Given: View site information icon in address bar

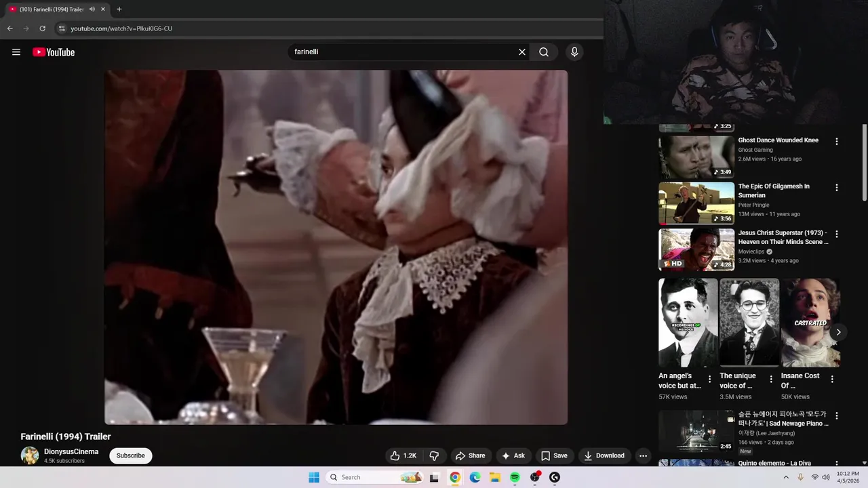Looking at the screenshot, I should [x=62, y=28].
